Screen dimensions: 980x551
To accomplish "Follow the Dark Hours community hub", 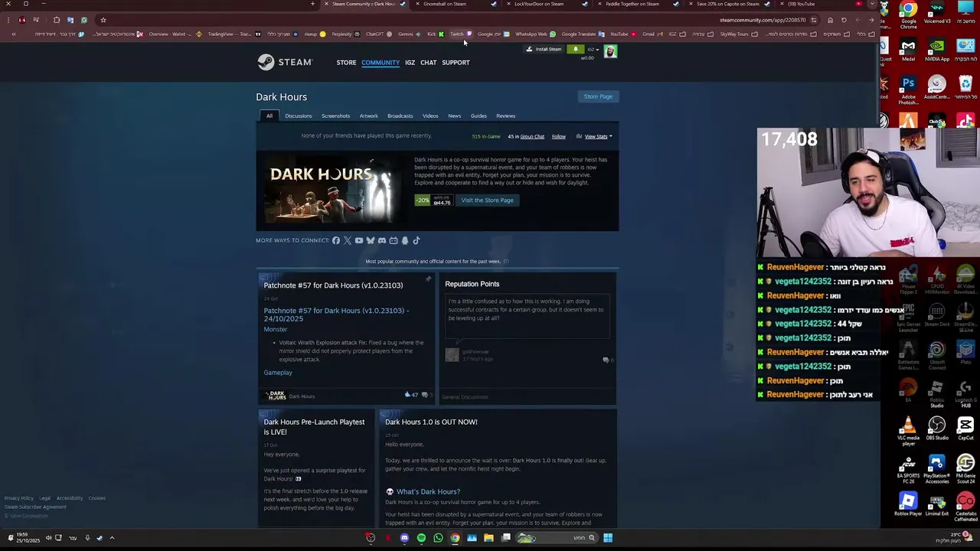I will 559,136.
